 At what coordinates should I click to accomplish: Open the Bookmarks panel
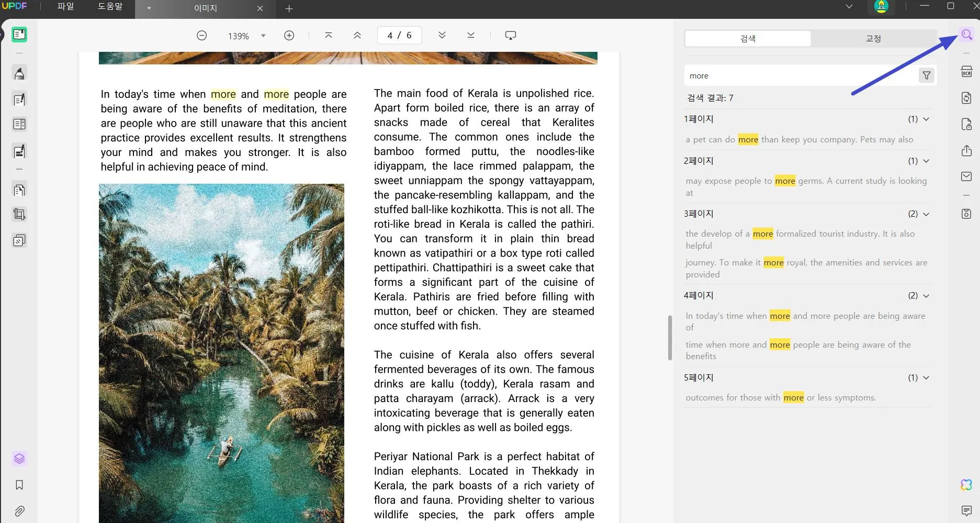[x=19, y=485]
